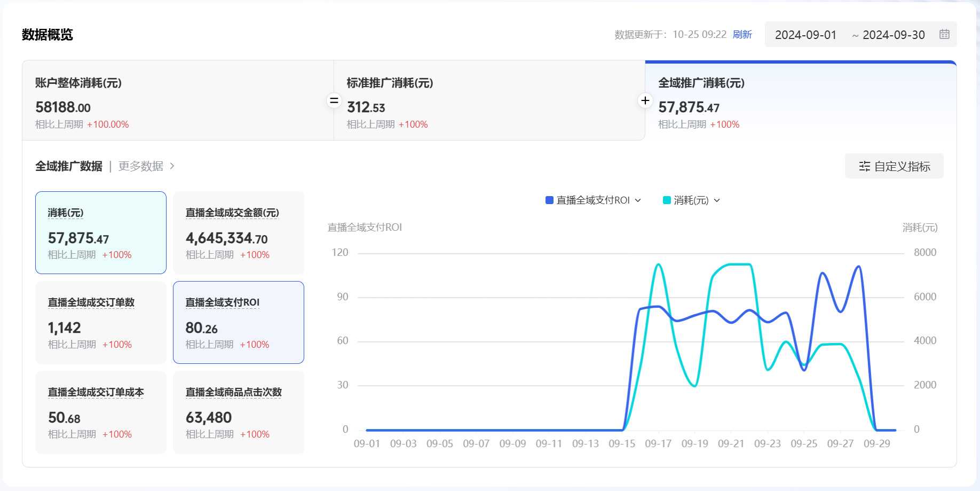Select the 直播全域商品点击次数 metric card
Viewport: 980px width, 491px height.
[x=239, y=412]
